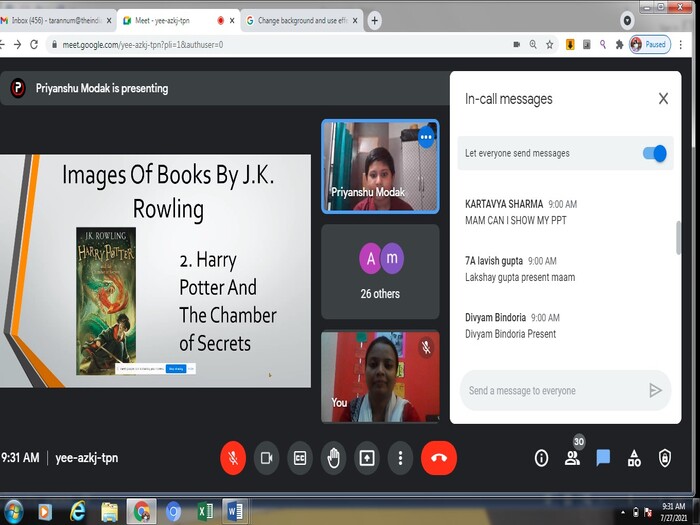Reload the Meet page
The image size is (700, 525).
coord(34,45)
